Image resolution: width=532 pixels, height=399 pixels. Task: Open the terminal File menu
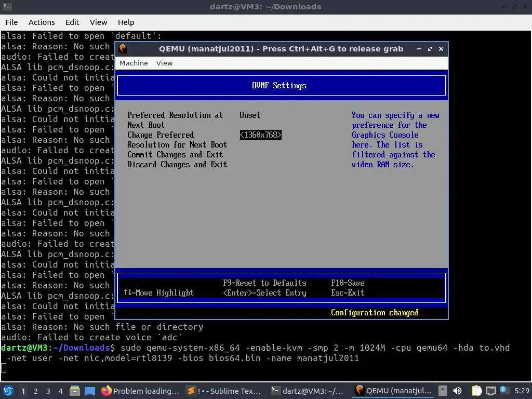click(11, 22)
